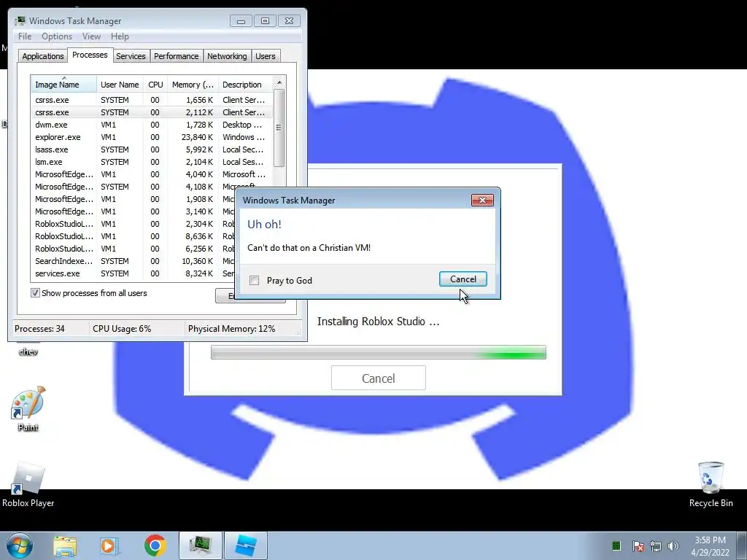
Task: Click the Processes: 34 status entry
Action: [x=39, y=329]
